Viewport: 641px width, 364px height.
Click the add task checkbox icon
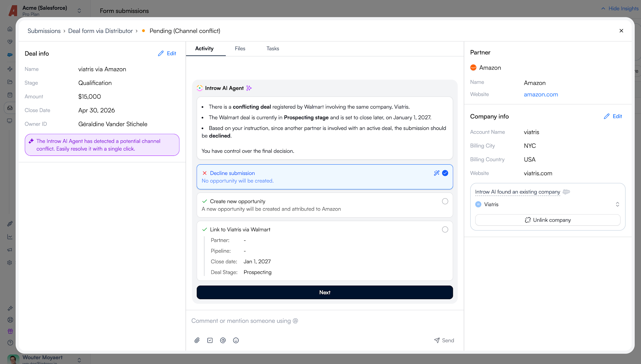click(x=210, y=341)
